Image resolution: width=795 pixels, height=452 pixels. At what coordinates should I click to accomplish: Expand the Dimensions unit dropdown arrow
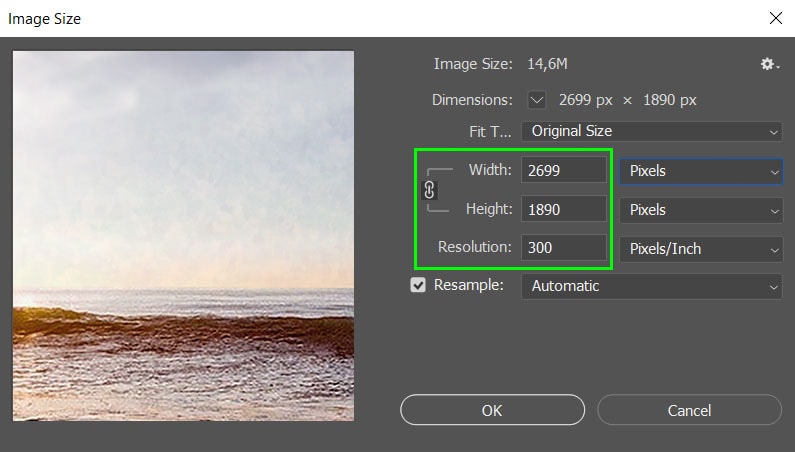[x=536, y=100]
